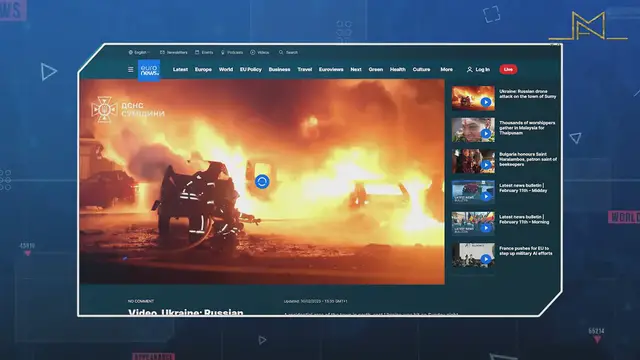
Task: Open the Podcasts link
Action: [232, 53]
